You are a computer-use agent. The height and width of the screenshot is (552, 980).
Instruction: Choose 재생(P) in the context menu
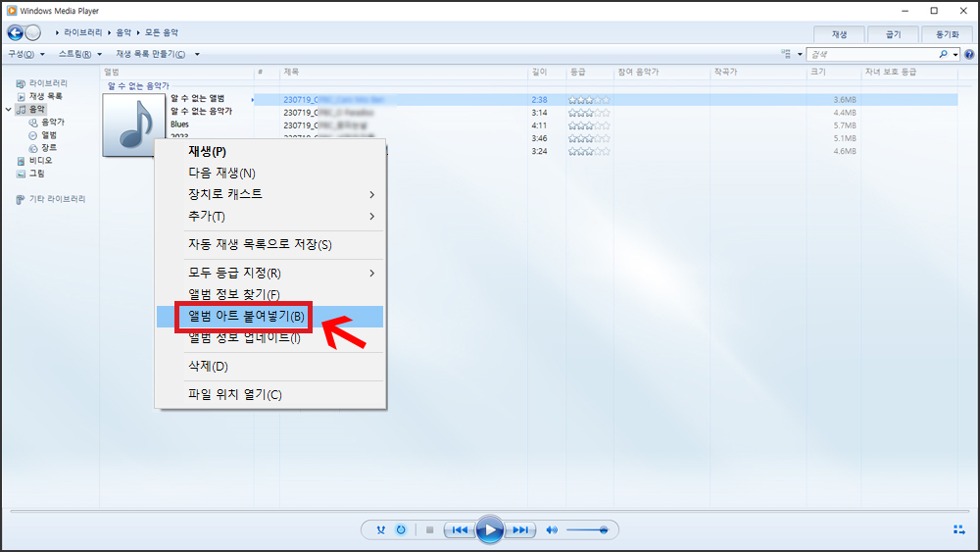[270, 151]
